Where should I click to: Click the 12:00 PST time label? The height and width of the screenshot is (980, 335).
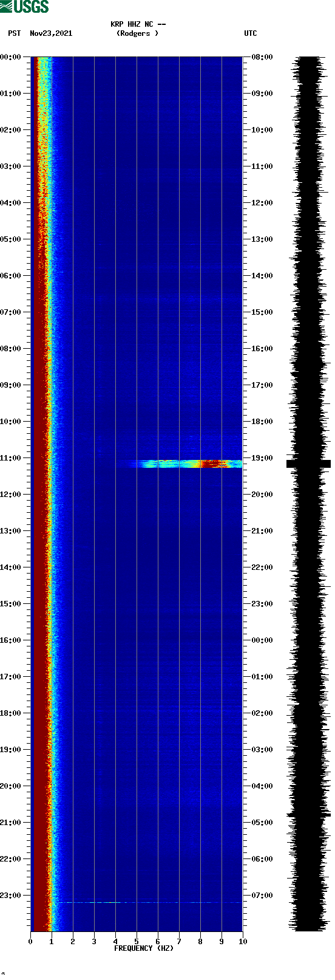(10, 495)
